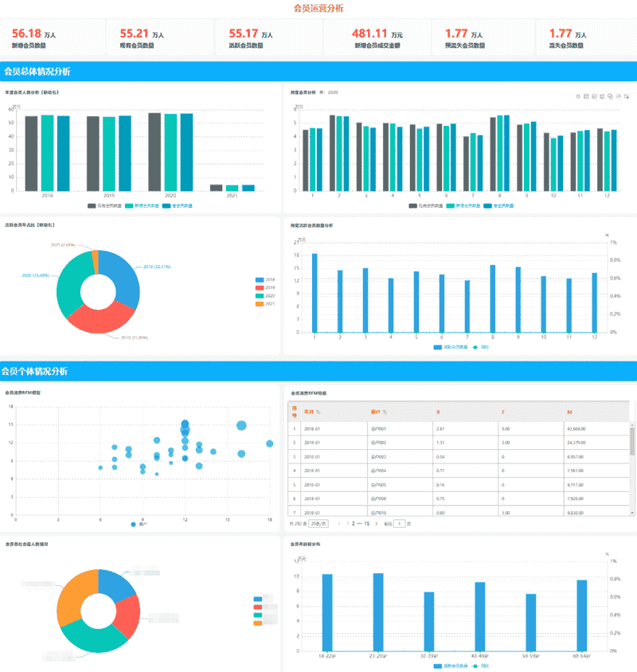This screenshot has height=672, width=637.
Task: Click the page number jump input field
Action: [x=399, y=524]
